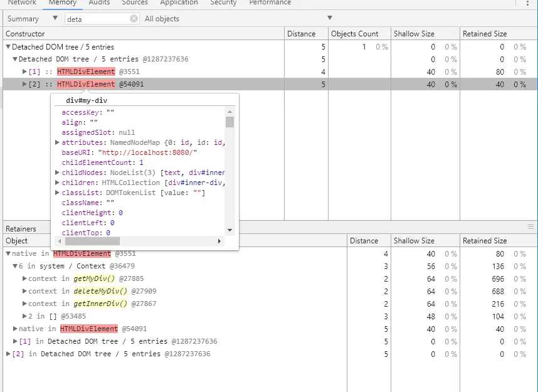538x392 pixels.
Task: Collapse Detached DOM tree @1287237636 node
Action: point(15,60)
